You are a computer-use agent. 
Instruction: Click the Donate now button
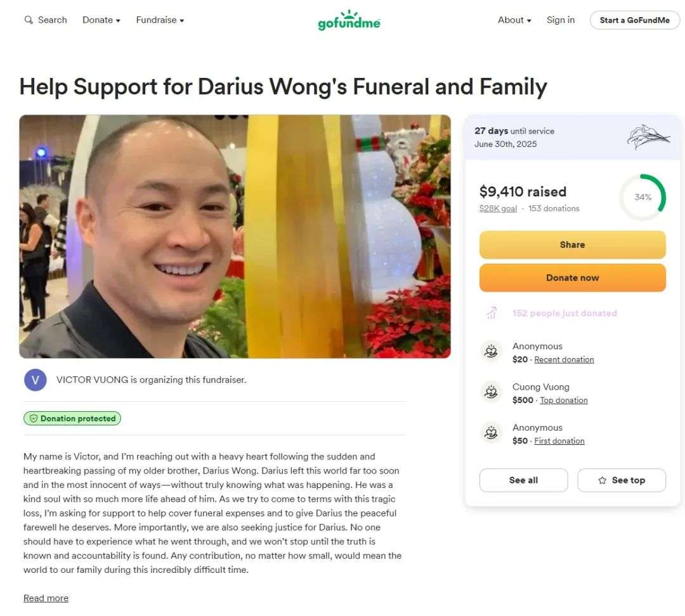coord(572,278)
